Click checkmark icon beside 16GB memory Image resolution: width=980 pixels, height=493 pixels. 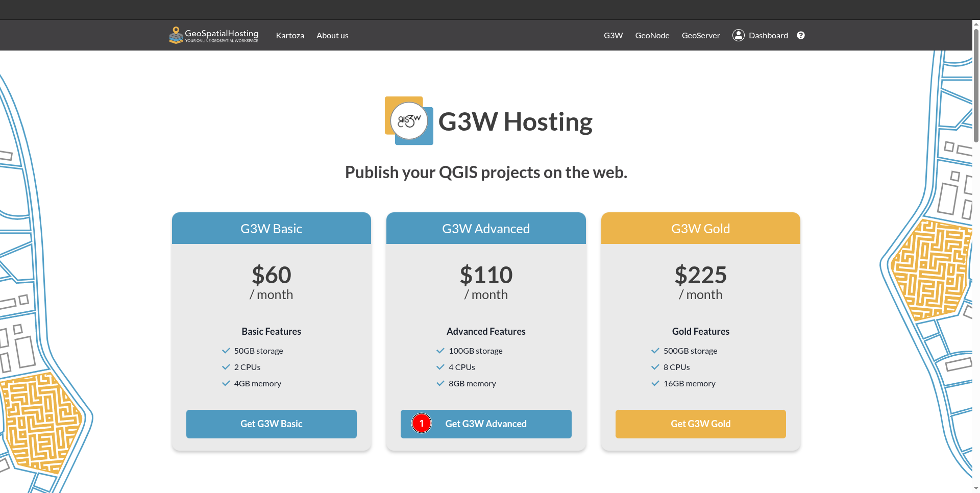[x=655, y=383]
